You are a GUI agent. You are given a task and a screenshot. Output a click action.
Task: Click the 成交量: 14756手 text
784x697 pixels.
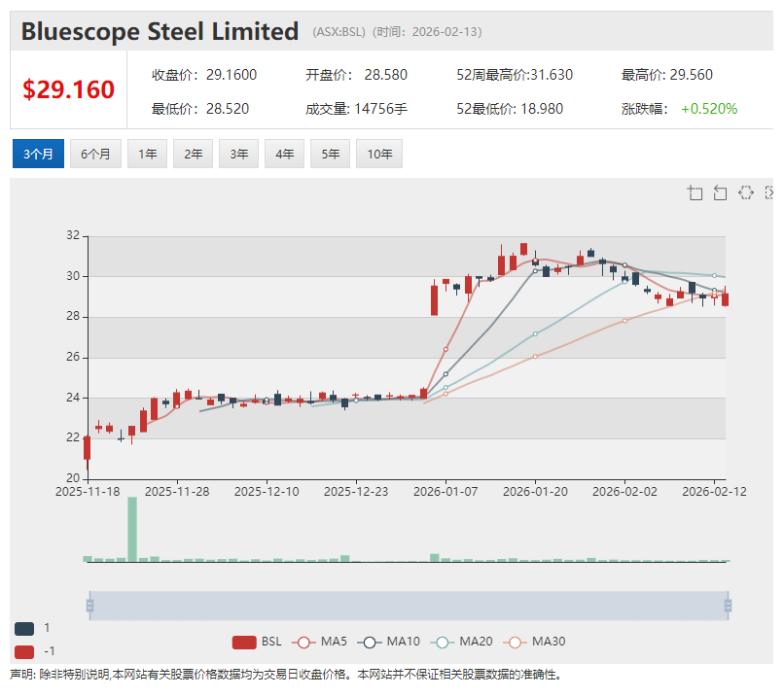357,109
